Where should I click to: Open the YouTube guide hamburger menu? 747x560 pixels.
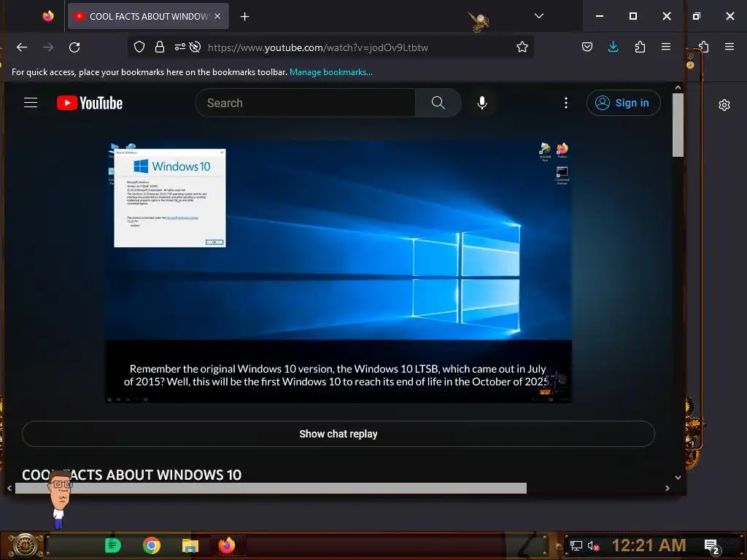pos(31,103)
